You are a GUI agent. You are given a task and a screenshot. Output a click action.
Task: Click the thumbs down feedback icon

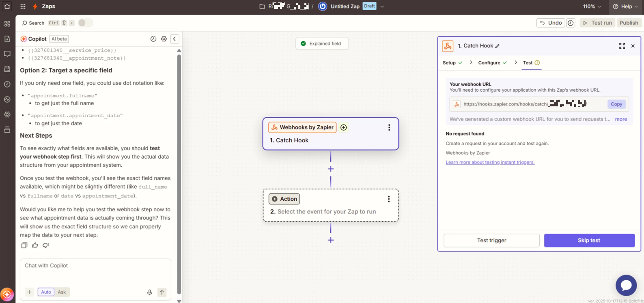pyautogui.click(x=46, y=245)
